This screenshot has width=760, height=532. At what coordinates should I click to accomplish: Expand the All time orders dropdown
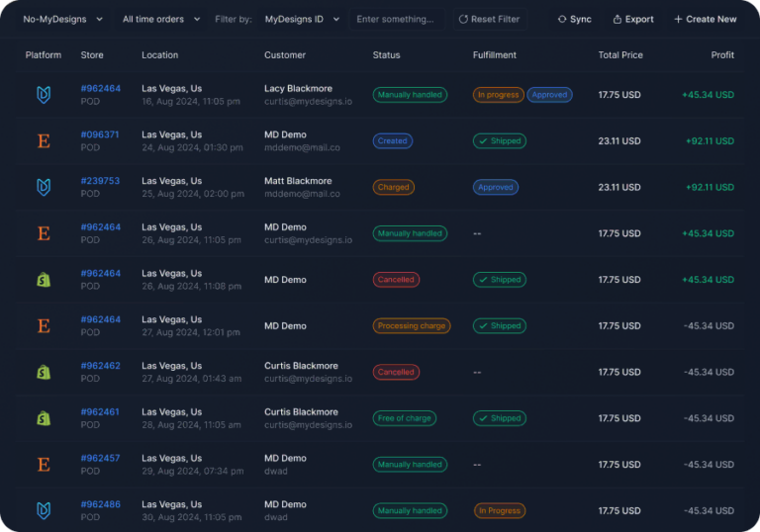(x=160, y=19)
